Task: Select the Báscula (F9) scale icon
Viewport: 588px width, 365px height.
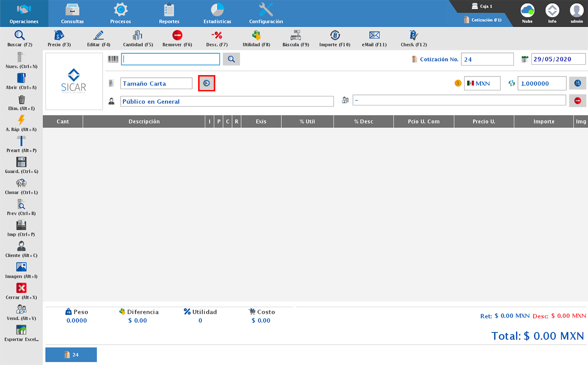Action: (x=295, y=36)
